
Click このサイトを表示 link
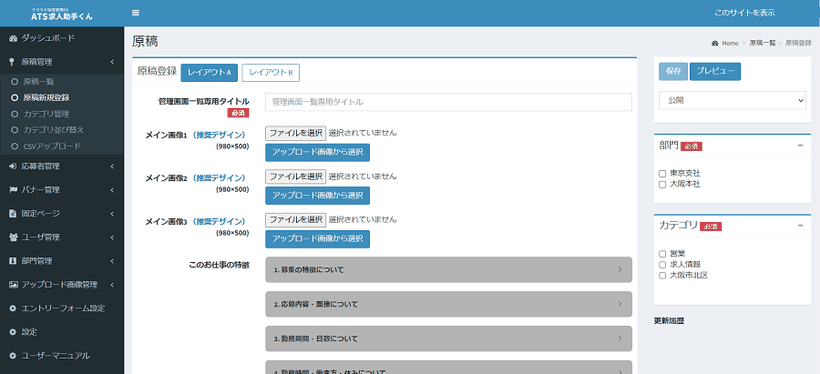745,13
